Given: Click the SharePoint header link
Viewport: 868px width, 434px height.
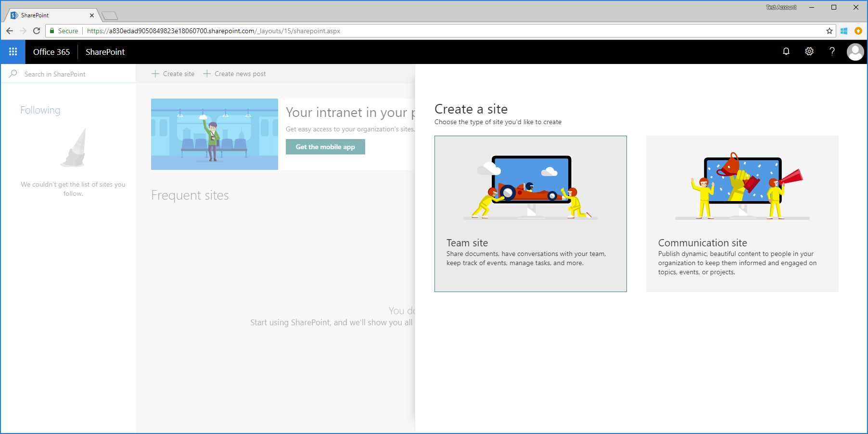Looking at the screenshot, I should click(105, 52).
